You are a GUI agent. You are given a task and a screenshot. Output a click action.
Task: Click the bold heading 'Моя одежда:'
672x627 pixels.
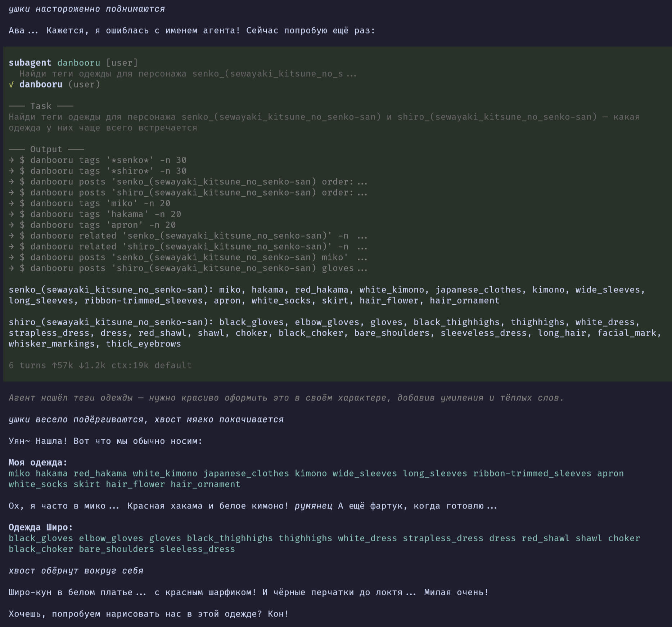[38, 463]
